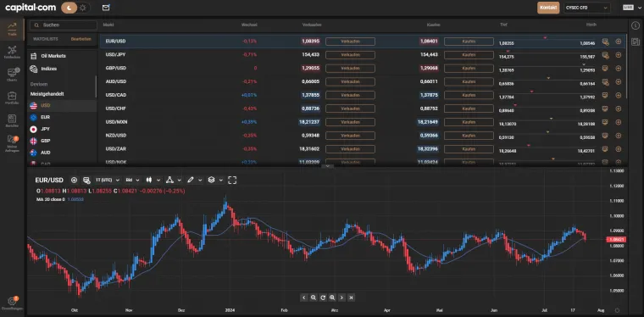Viewport: 644px width, 317px height.
Task: Click Verkaufen for GBP/USD
Action: tap(350, 68)
